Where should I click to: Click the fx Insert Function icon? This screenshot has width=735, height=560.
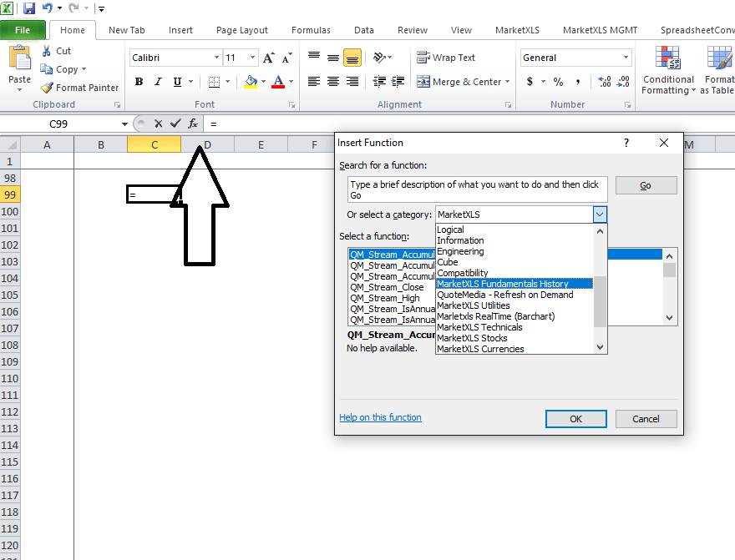(x=193, y=124)
